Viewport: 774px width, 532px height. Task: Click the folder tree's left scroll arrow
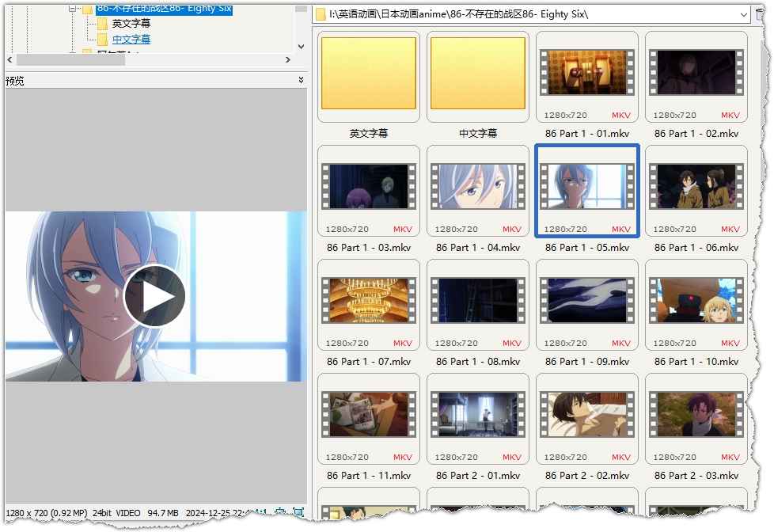point(9,59)
